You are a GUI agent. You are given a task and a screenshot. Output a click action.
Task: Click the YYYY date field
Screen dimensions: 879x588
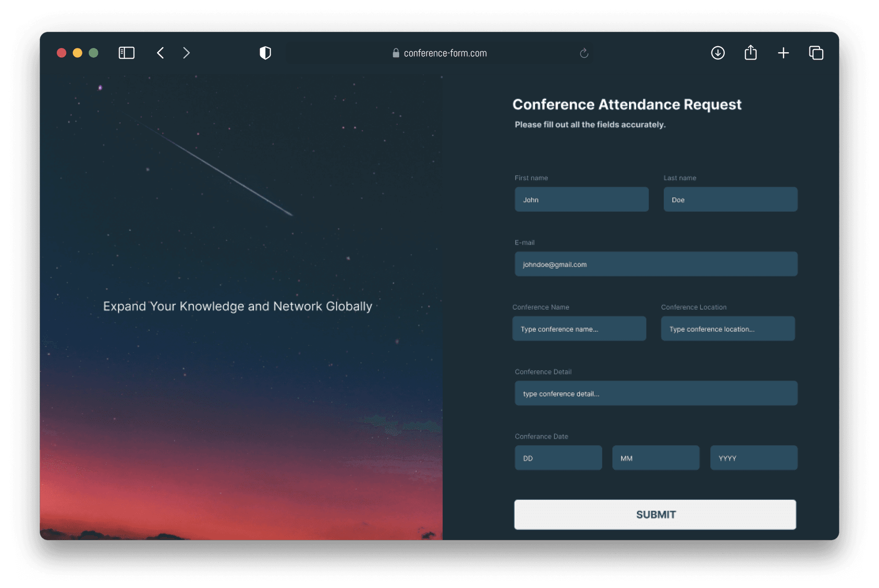(754, 458)
